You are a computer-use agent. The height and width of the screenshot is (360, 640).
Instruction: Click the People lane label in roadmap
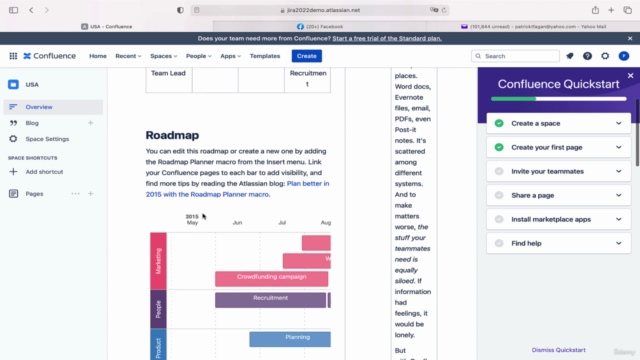(158, 309)
